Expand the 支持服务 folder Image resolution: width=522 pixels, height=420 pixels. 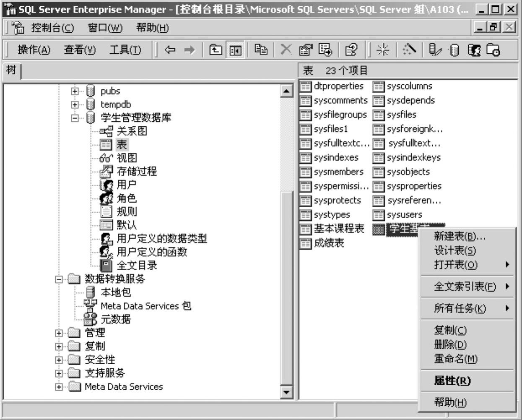coord(59,373)
